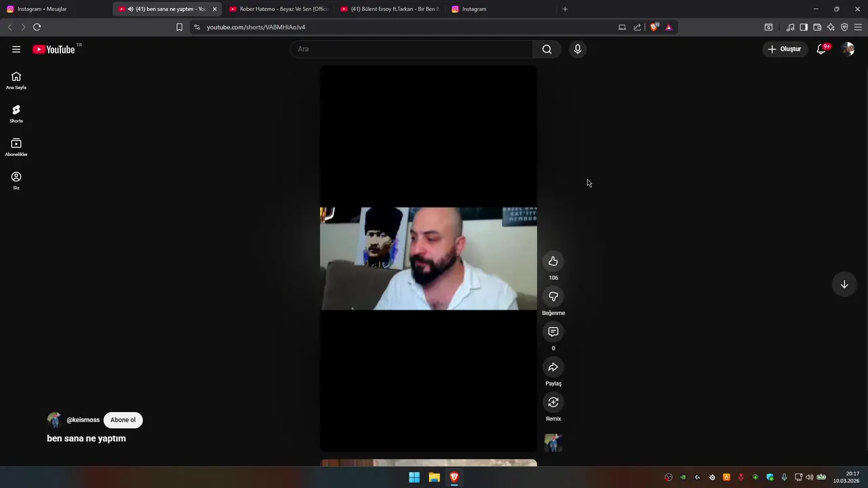Image resolution: width=868 pixels, height=488 pixels.
Task: Click the URL address bar
Action: tap(407, 27)
